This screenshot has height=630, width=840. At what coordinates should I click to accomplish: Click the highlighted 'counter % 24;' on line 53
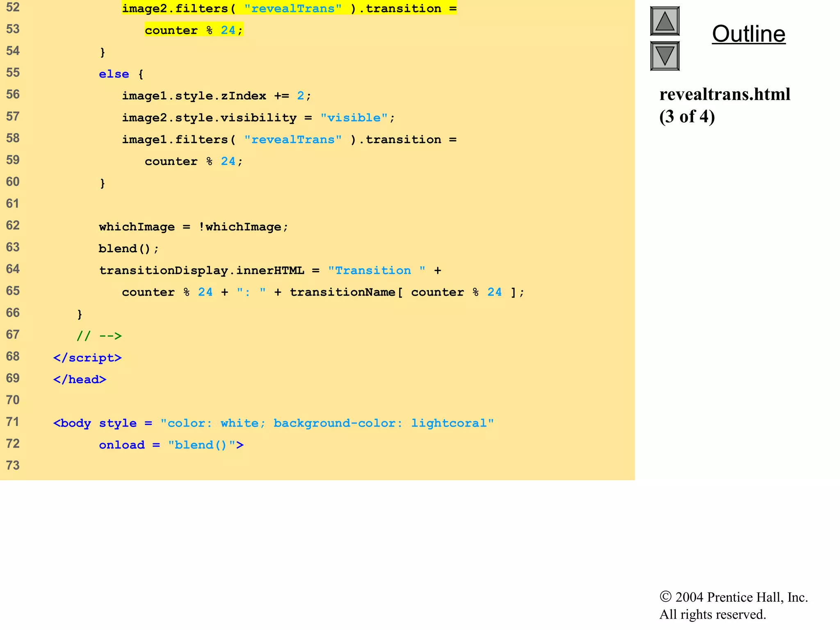[194, 30]
